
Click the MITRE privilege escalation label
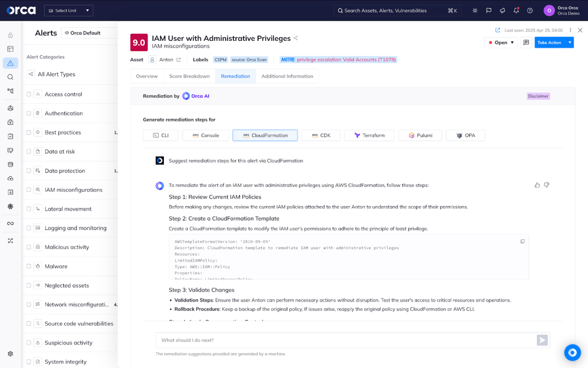click(338, 60)
